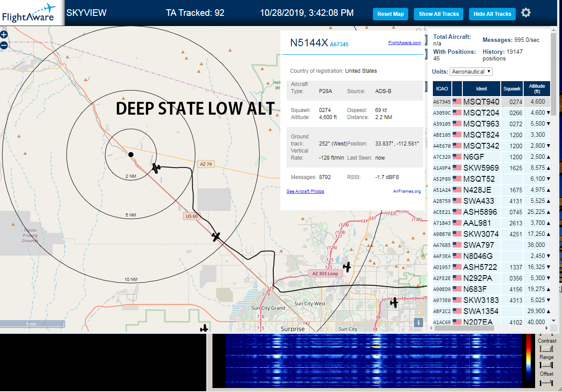This screenshot has width=562, height=392.
Task: Zoom out the map with minus button
Action: pyautogui.click(x=4, y=45)
